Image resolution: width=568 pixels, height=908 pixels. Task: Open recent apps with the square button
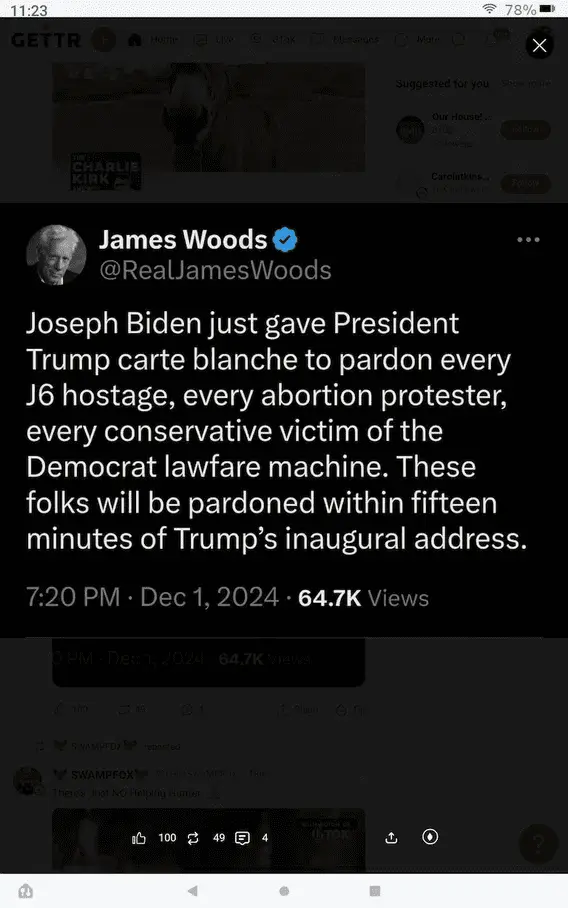[x=375, y=891]
